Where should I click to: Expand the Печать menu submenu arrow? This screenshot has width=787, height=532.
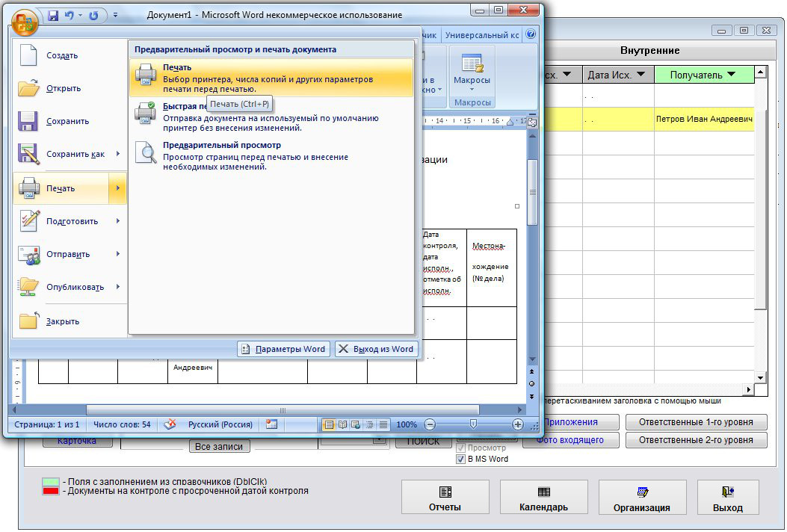(x=118, y=188)
